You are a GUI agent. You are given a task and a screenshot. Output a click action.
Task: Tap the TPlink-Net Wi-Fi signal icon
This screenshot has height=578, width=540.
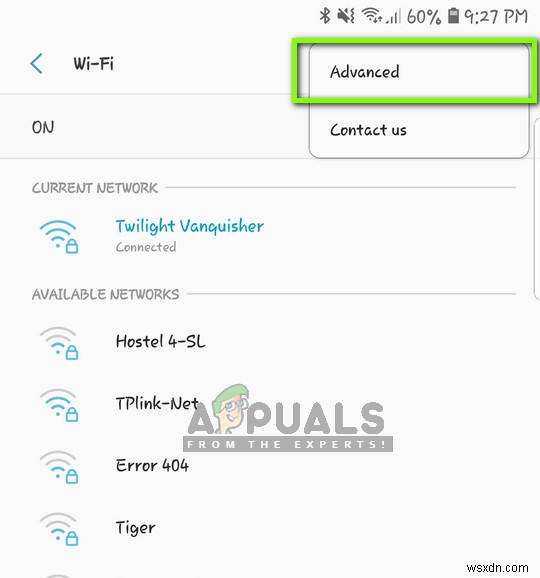59,405
